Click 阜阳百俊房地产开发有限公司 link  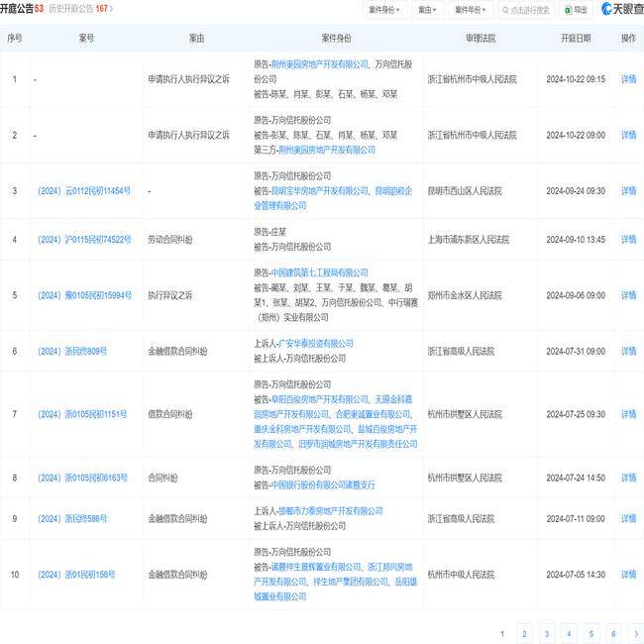[320, 399]
